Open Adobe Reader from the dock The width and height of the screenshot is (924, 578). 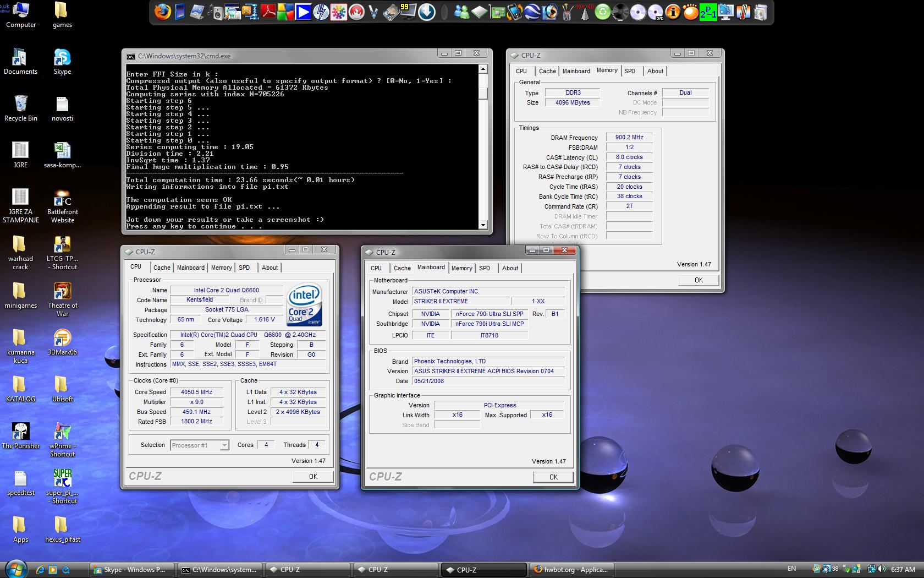[x=268, y=12]
